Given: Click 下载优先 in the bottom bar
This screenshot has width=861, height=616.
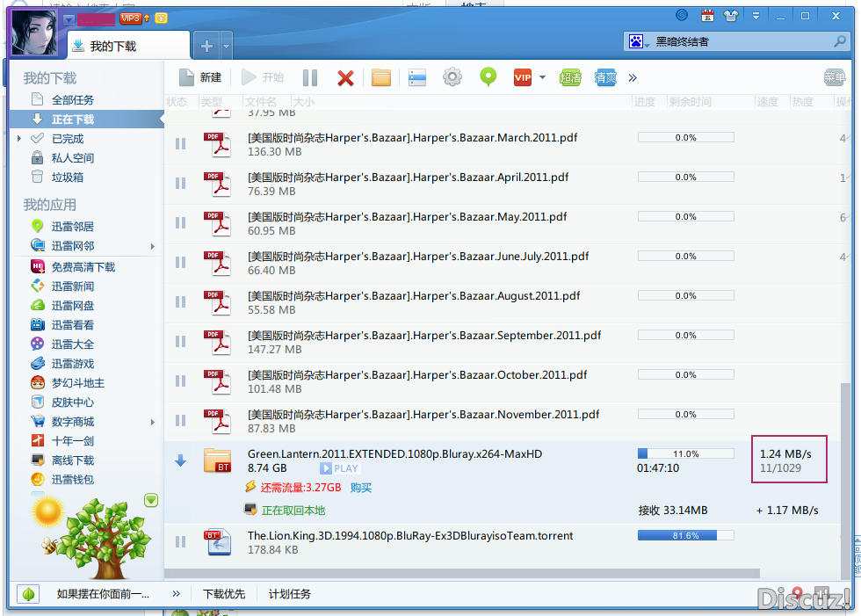Looking at the screenshot, I should pos(224,594).
